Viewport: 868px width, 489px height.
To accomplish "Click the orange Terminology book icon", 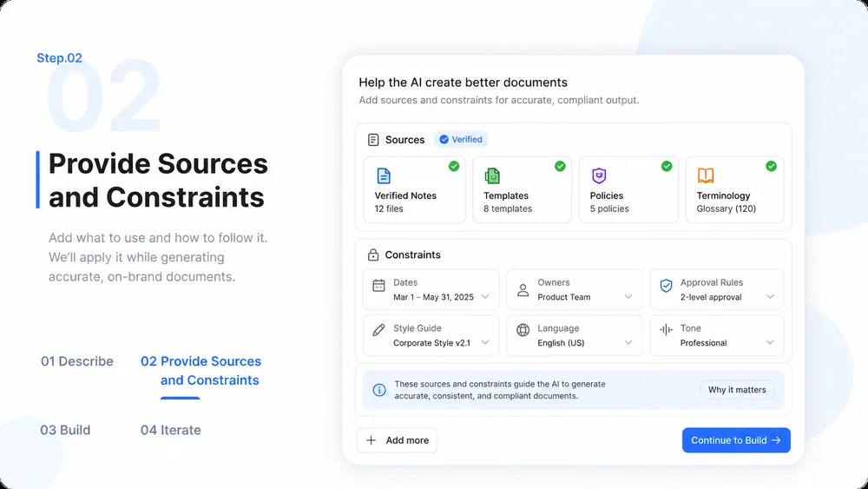I will [x=705, y=175].
